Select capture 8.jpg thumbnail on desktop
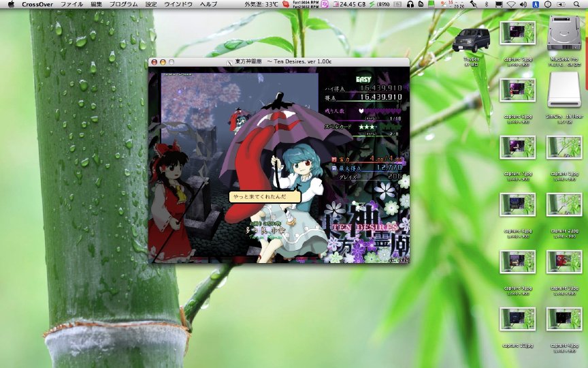 coord(517,204)
